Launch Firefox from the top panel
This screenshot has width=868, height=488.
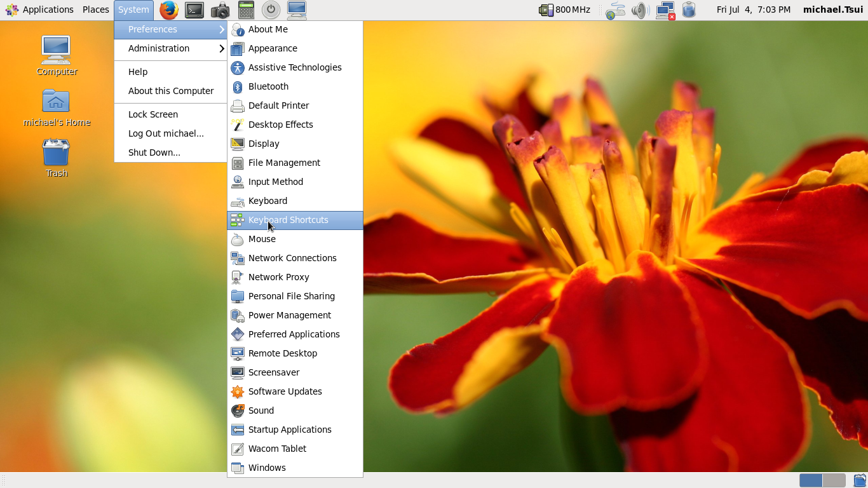(168, 10)
